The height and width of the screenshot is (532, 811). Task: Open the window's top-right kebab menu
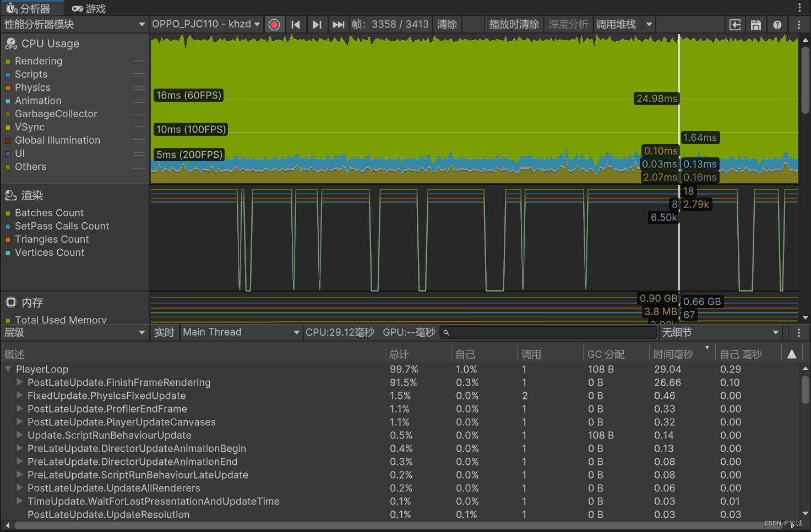click(799, 7)
